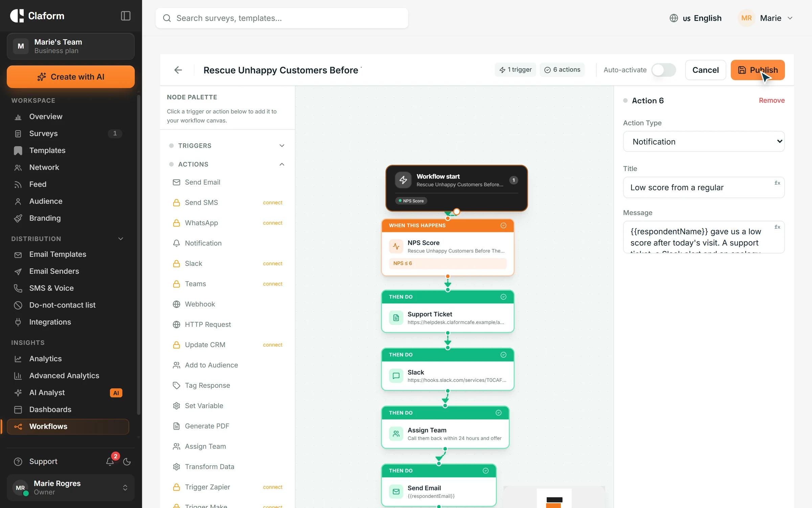Click Create with AI button

71,77
